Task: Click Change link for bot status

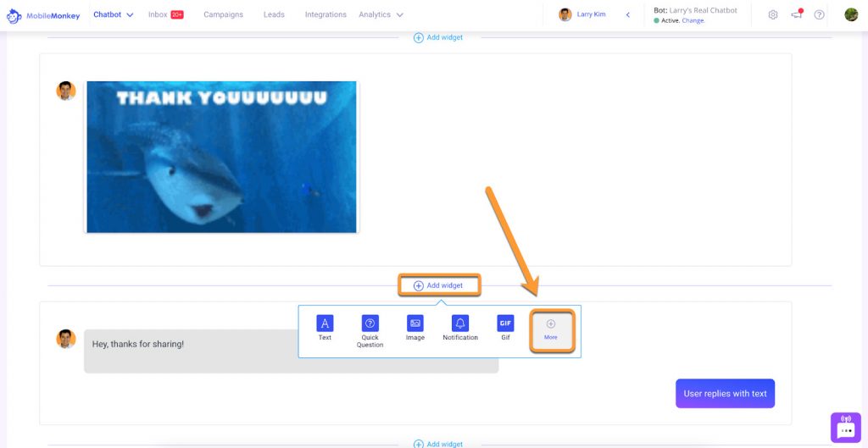Action: pos(693,20)
